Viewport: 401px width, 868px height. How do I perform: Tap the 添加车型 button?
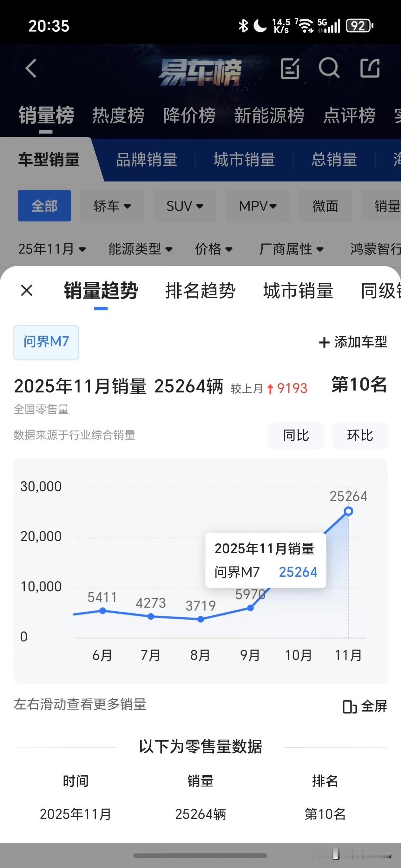pos(353,342)
